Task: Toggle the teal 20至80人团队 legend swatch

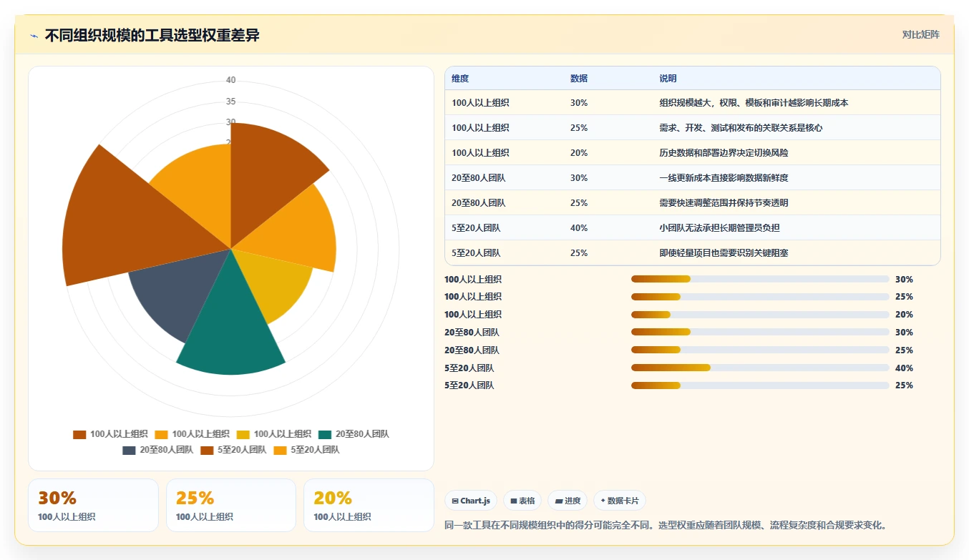Action: [x=325, y=434]
